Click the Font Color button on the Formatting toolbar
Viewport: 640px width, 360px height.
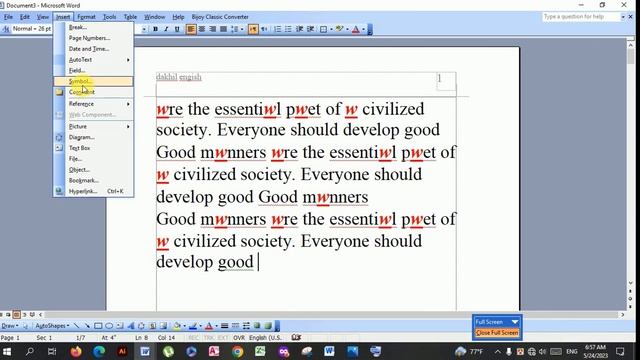tap(356, 29)
